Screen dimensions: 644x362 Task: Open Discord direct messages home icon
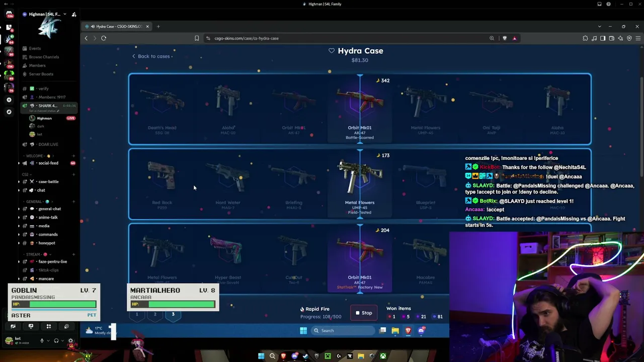pyautogui.click(x=9, y=14)
